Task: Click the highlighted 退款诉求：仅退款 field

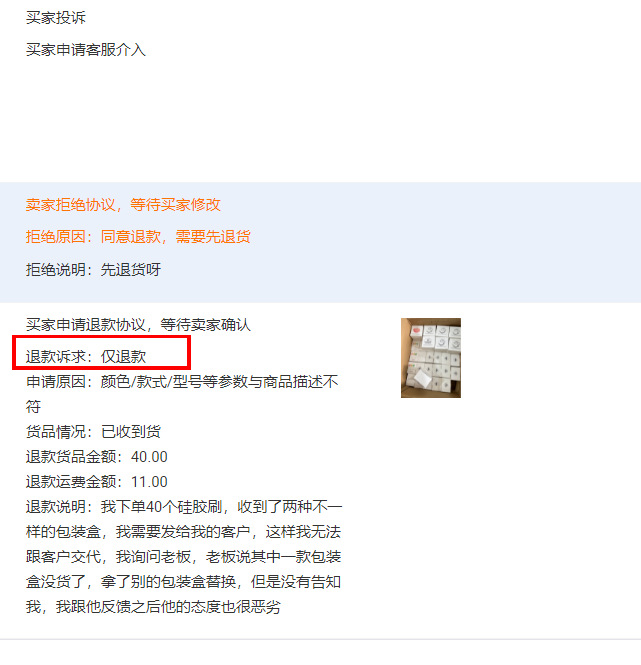Action: [102, 353]
